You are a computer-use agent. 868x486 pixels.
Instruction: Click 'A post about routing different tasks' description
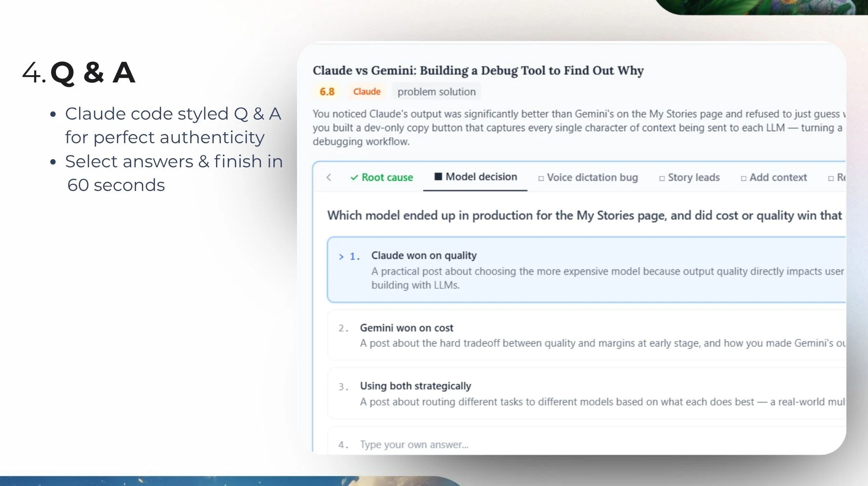tap(603, 402)
